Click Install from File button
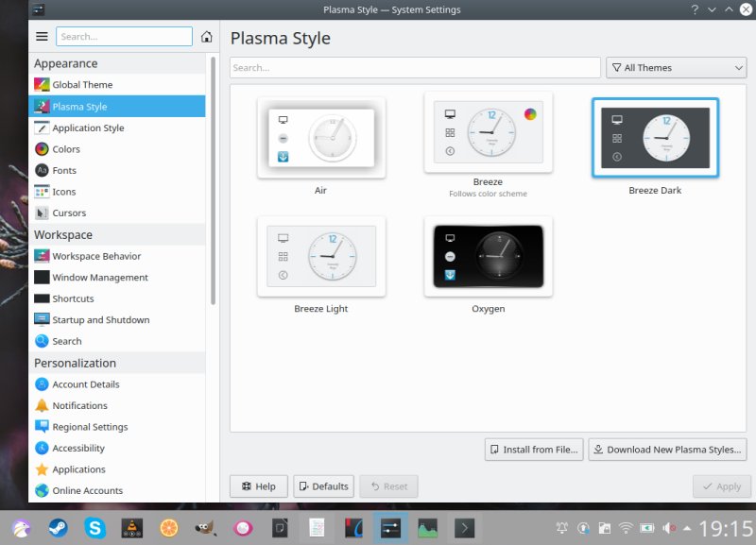This screenshot has height=545, width=756. click(x=533, y=450)
